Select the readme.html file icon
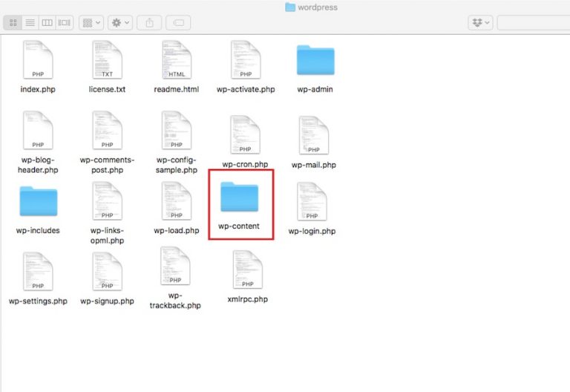The image size is (570, 392). pos(177,59)
